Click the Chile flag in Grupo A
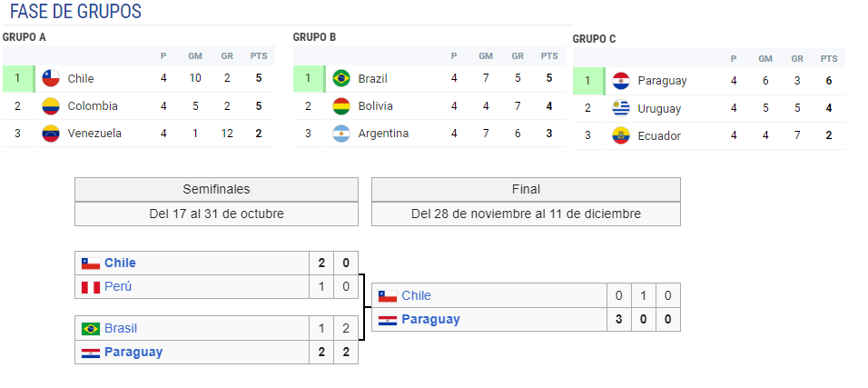Viewport: 868px width, 388px height. click(51, 78)
